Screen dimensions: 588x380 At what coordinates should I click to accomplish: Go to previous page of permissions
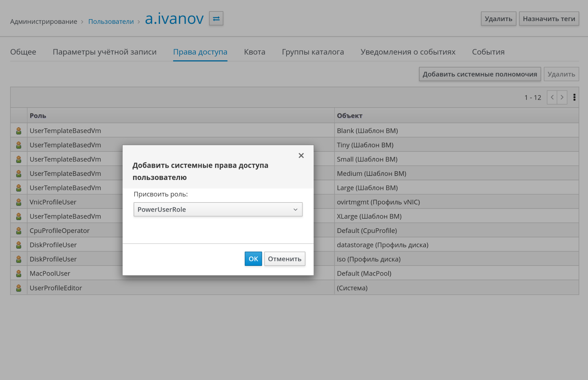552,98
